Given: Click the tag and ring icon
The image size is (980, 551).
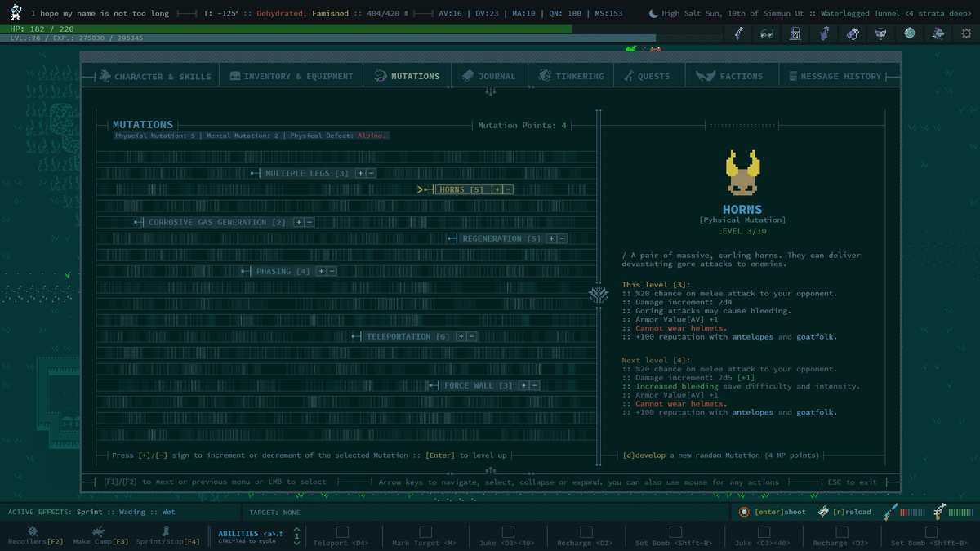Looking at the screenshot, I should click(x=853, y=33).
